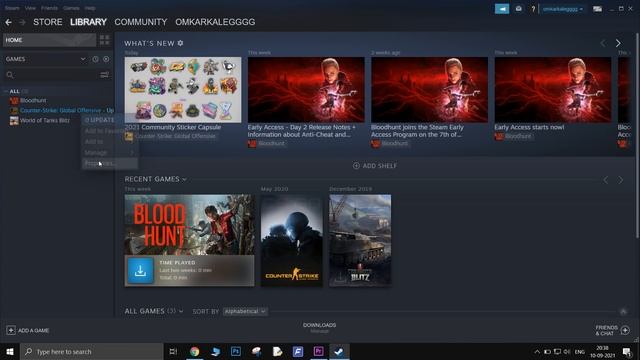This screenshot has height=360, width=640.
Task: Open Windows Start menu
Action: pyautogui.click(x=10, y=351)
